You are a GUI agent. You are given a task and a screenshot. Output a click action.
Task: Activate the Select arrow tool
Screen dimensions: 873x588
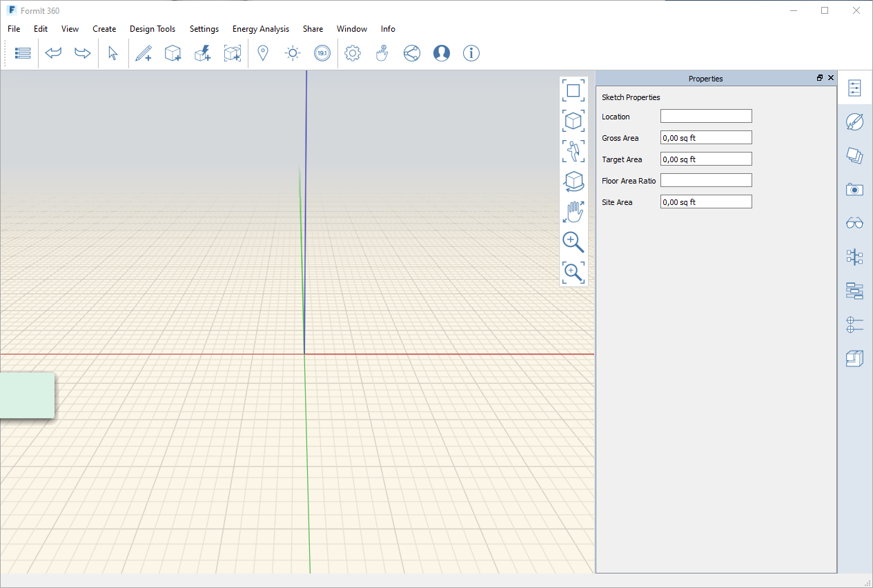tap(113, 53)
